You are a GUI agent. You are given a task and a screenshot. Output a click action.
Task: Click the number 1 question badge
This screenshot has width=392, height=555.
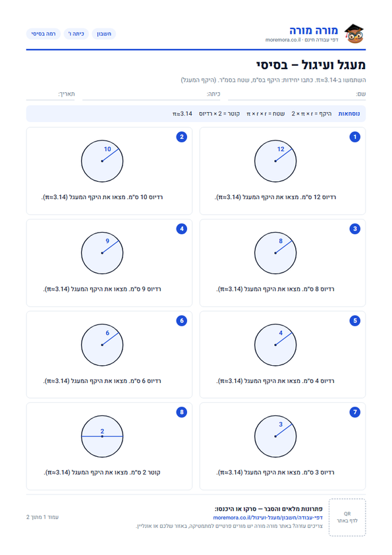(x=355, y=137)
